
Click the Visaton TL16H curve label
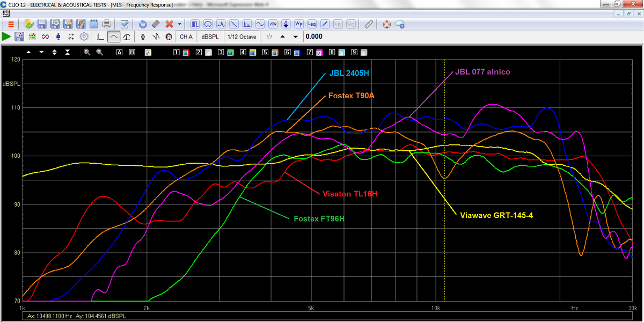[349, 194]
